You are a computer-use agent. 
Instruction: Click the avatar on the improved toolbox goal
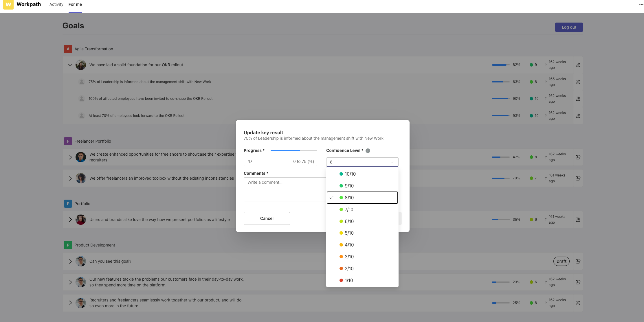coord(81,178)
